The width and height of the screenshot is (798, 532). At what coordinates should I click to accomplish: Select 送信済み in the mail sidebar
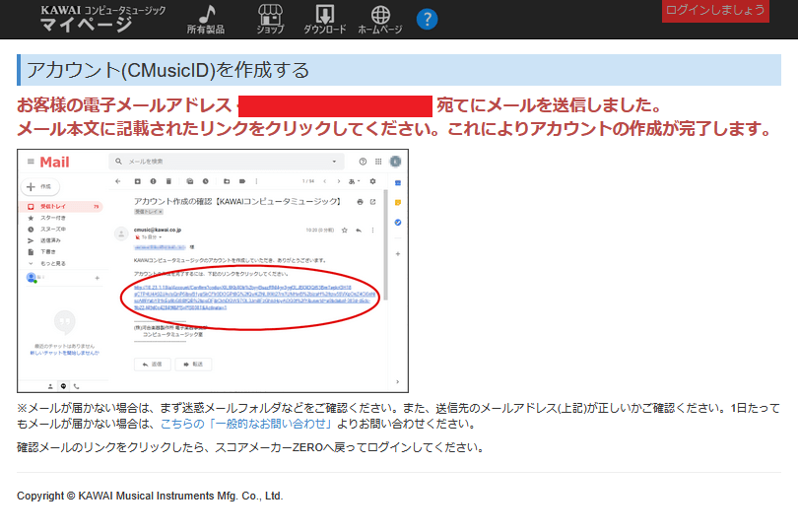coord(50,240)
